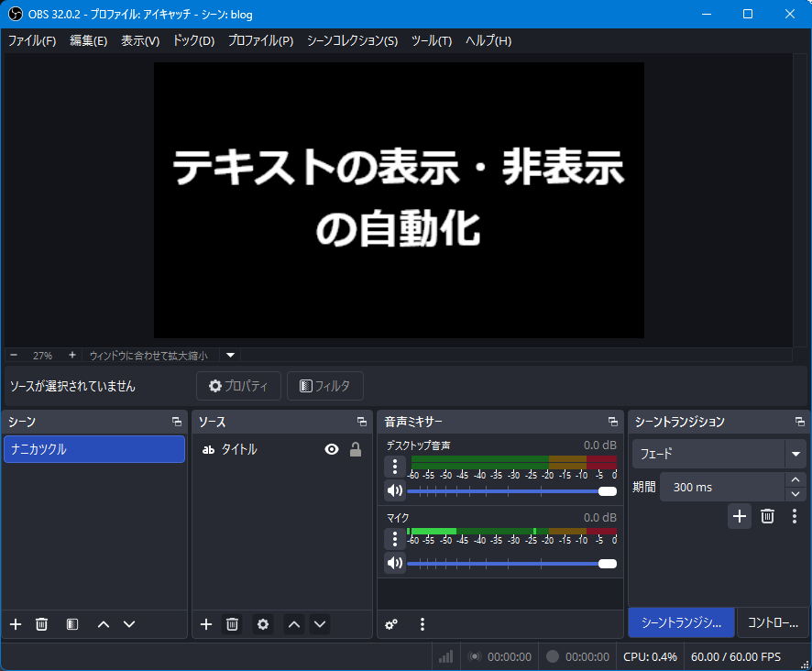Open the preview zoom scaling dropdown

pos(231,355)
